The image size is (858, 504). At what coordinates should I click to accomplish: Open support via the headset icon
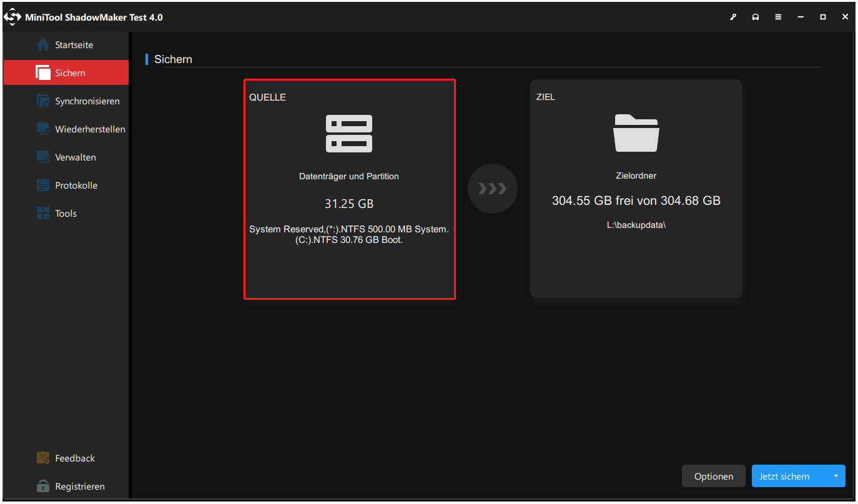point(756,17)
